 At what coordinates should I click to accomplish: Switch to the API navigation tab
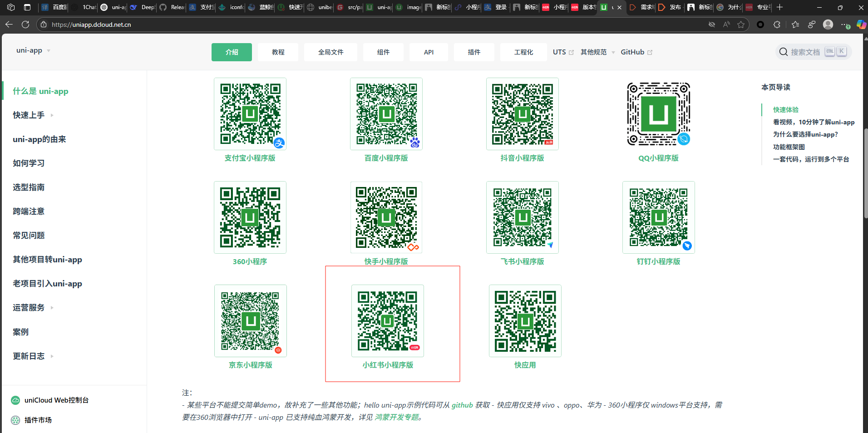click(x=429, y=52)
